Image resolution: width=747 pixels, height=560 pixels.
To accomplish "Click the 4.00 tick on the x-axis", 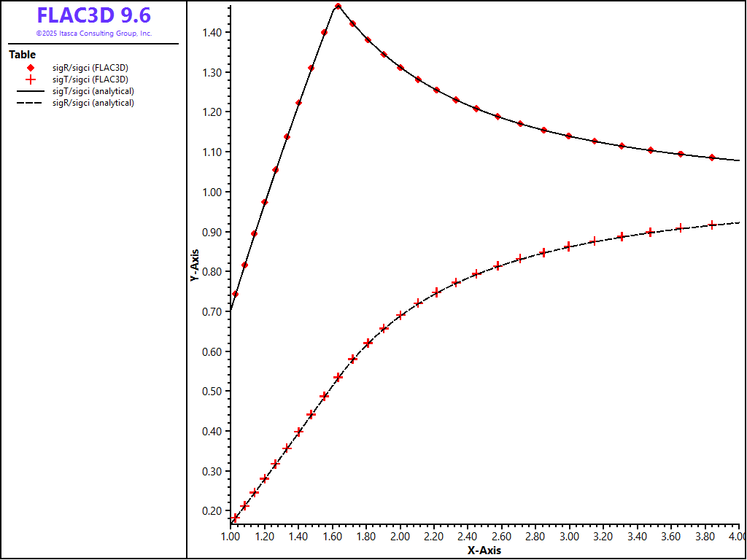I will tap(737, 537).
